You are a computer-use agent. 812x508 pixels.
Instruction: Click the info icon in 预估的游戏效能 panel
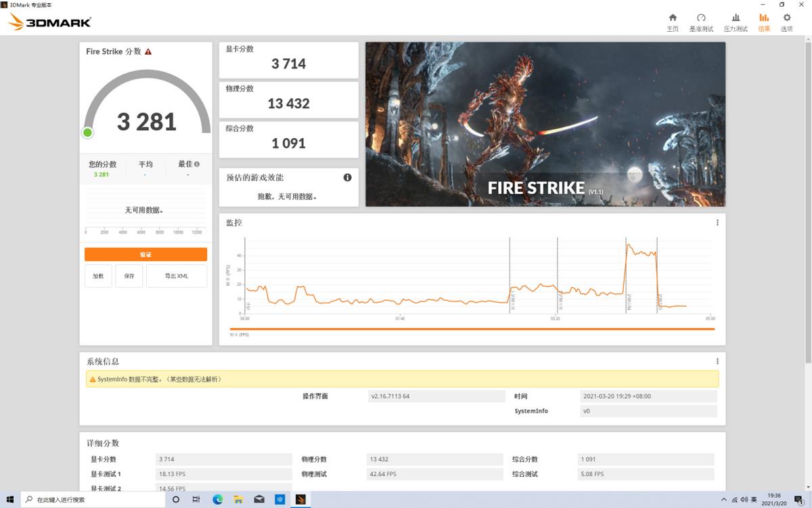[347, 177]
